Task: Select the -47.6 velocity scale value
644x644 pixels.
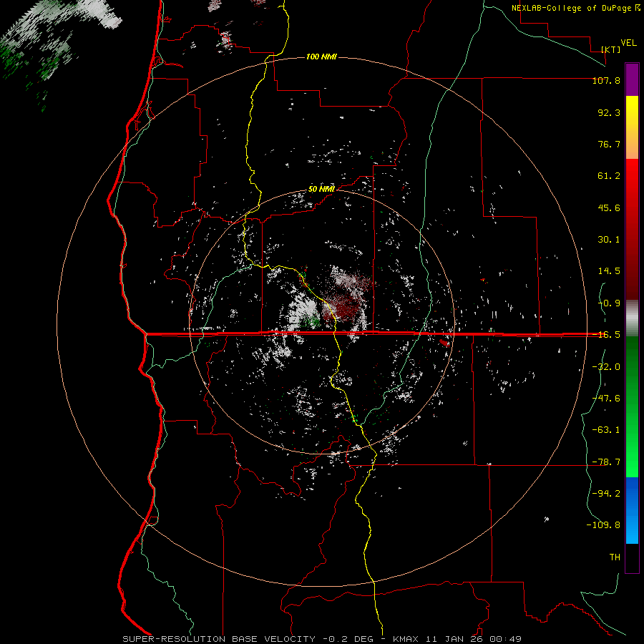Action: pyautogui.click(x=606, y=399)
